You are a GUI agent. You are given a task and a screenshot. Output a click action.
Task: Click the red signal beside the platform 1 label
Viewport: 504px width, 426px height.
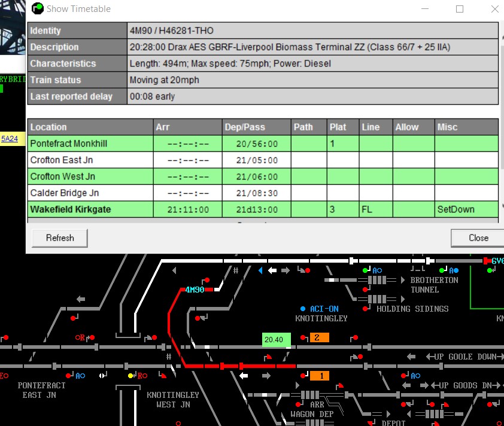point(303,376)
